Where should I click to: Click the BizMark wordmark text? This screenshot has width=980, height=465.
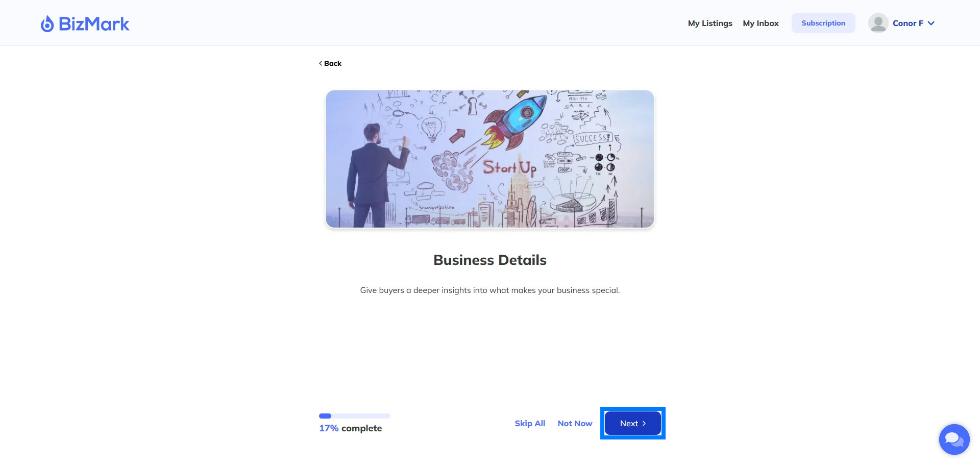tap(94, 23)
